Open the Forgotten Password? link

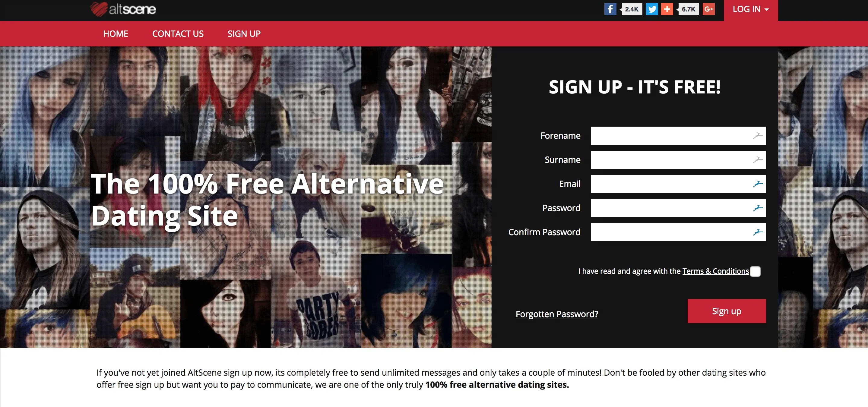coord(557,314)
